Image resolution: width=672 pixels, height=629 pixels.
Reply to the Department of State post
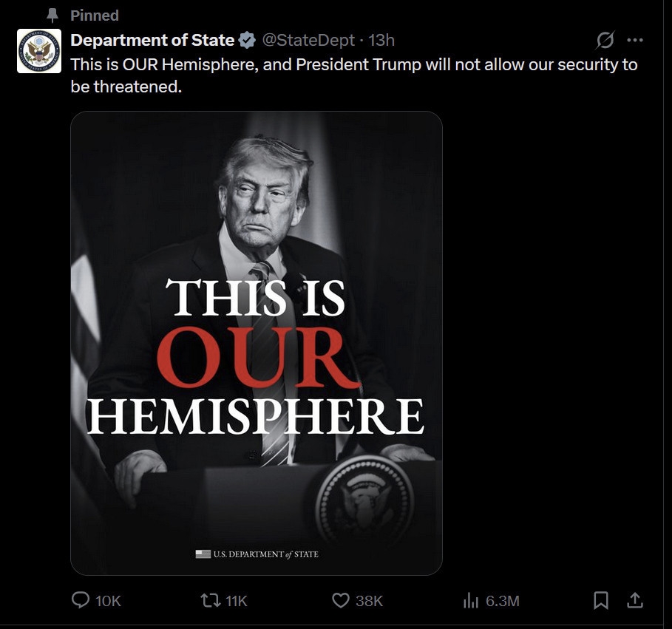(x=81, y=600)
